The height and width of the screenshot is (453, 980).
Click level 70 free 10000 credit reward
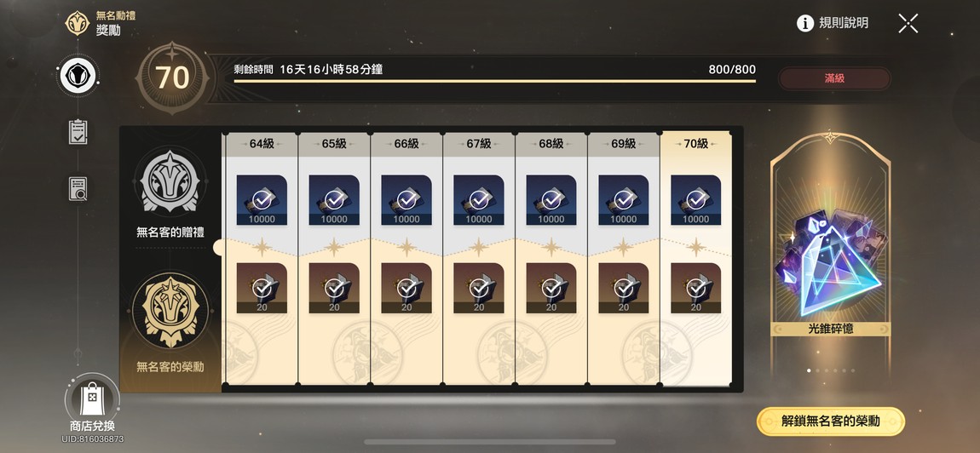(x=695, y=200)
